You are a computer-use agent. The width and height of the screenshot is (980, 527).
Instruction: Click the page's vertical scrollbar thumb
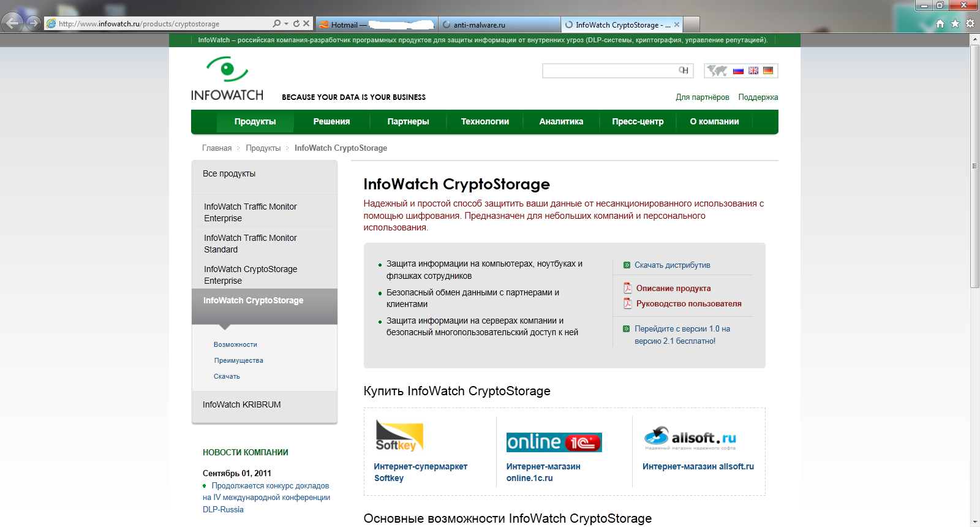pyautogui.click(x=974, y=165)
